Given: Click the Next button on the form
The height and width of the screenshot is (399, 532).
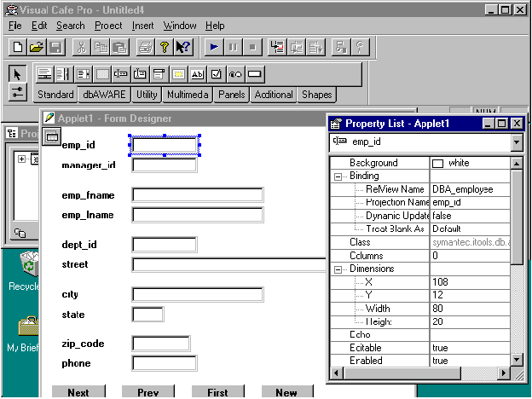Looking at the screenshot, I should click(x=78, y=392).
